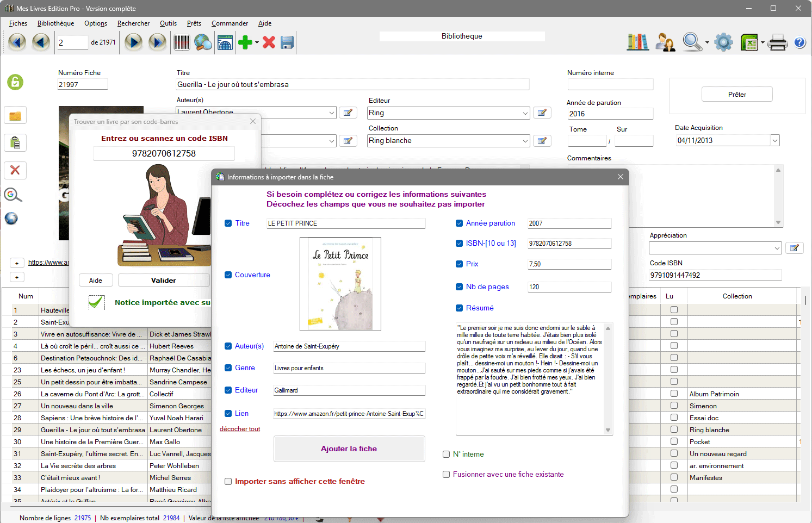Click the Le Petit Prince cover thumbnail
Screen dimensions: 812x523
340,284
